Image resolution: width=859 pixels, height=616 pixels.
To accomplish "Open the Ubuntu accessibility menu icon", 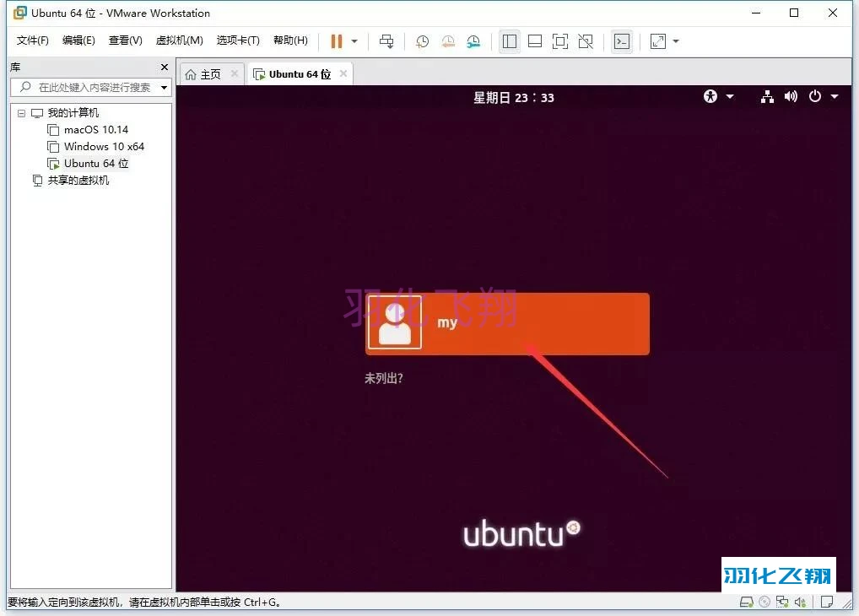I will [710, 96].
